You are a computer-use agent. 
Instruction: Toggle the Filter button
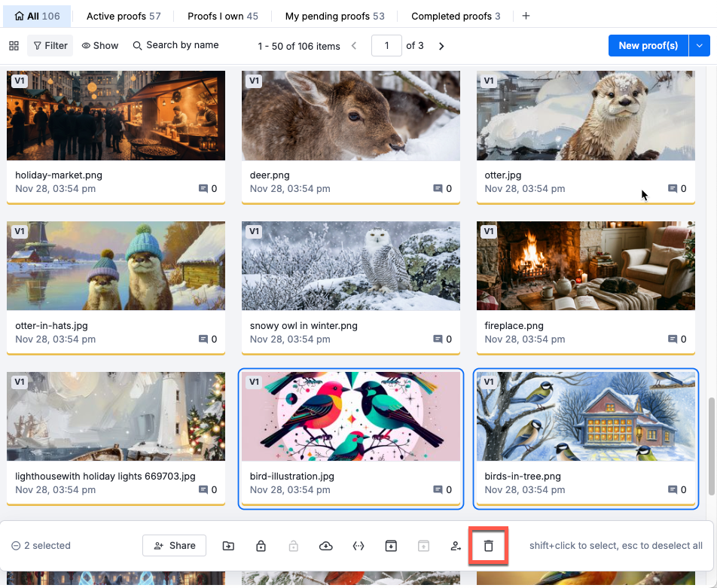[50, 46]
